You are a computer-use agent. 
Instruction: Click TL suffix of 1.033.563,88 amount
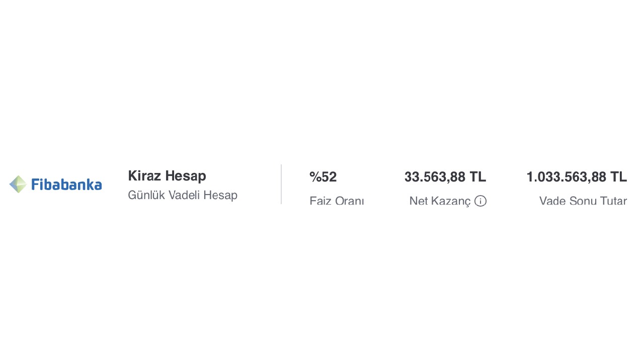[619, 177]
